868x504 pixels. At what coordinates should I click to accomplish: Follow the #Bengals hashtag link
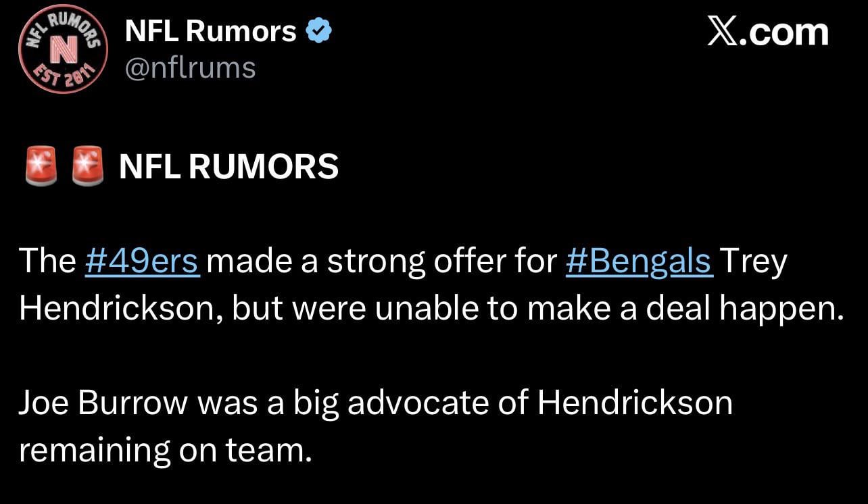point(638,261)
